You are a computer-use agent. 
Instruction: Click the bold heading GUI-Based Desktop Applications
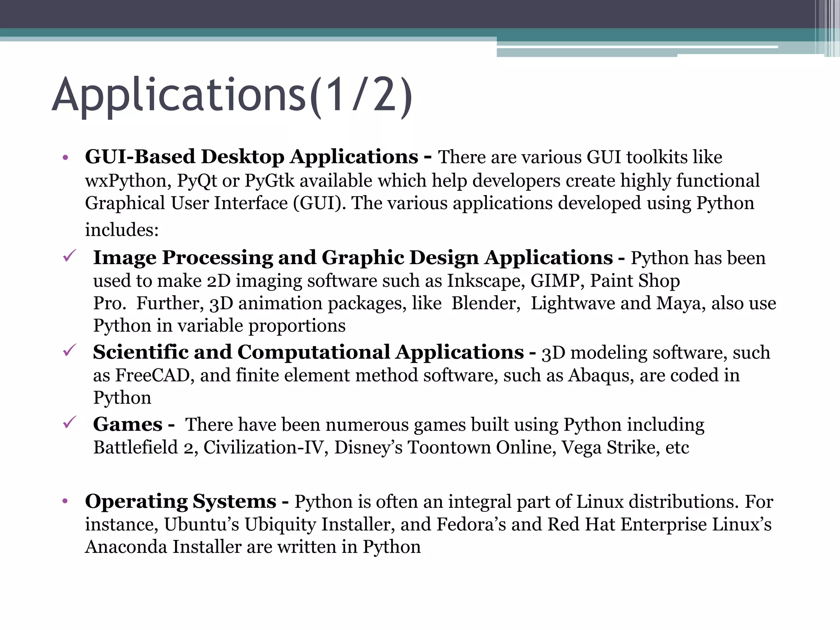(251, 157)
